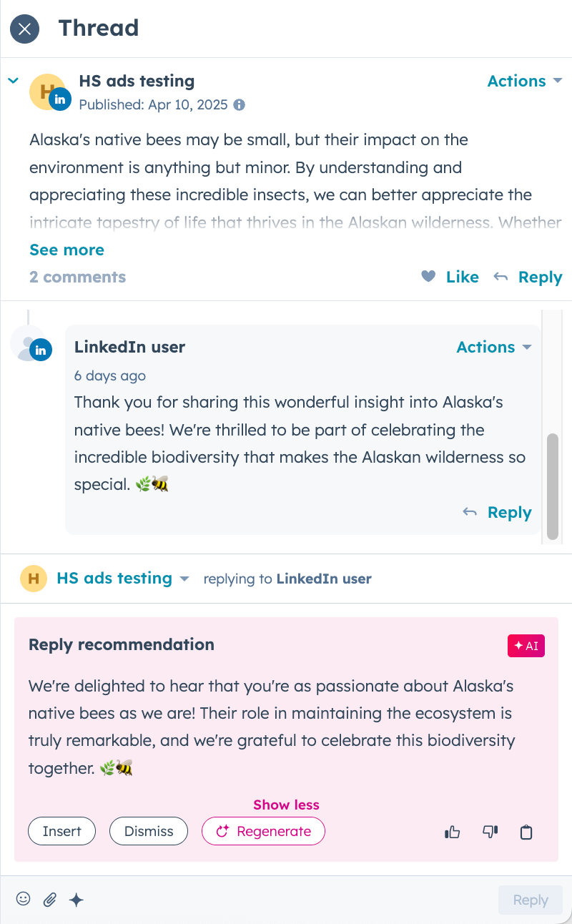572x924 pixels.
Task: Click the published date info icon
Action: coord(240,105)
